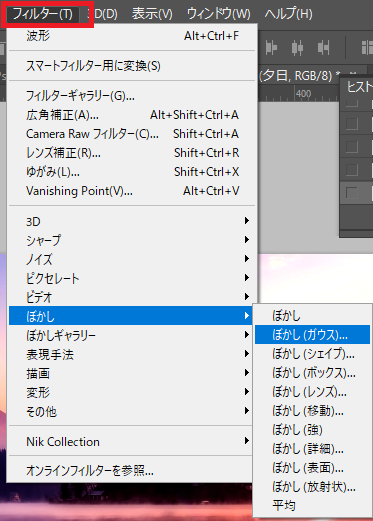
Task: Expand the 変形 submenu
Action: tap(130, 392)
